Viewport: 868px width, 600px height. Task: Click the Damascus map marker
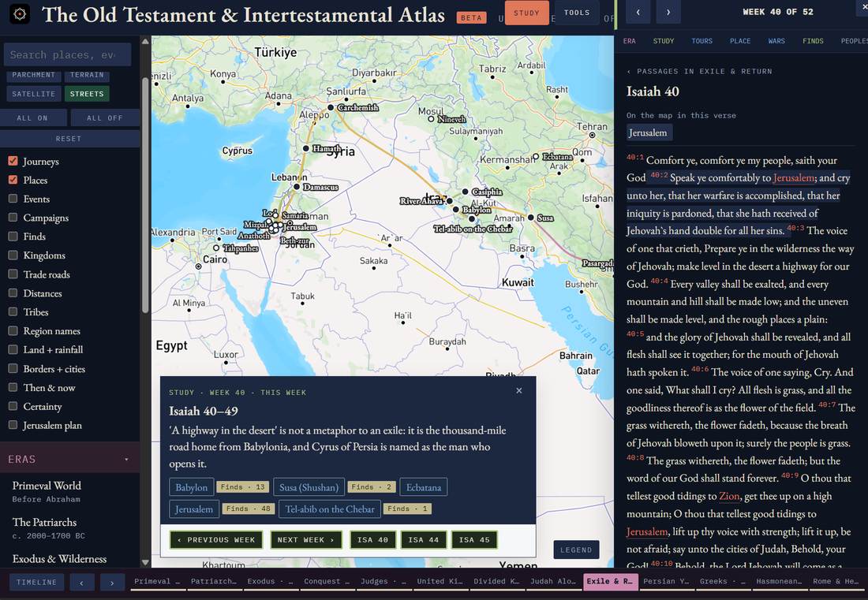(297, 187)
